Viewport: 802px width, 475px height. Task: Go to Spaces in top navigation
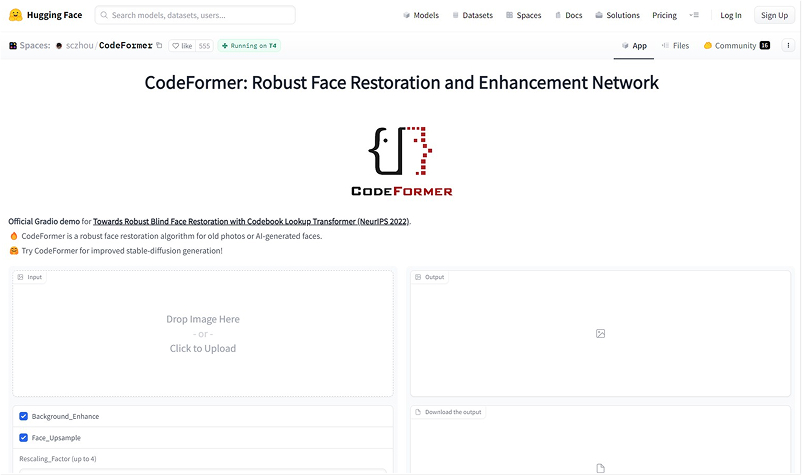(523, 15)
